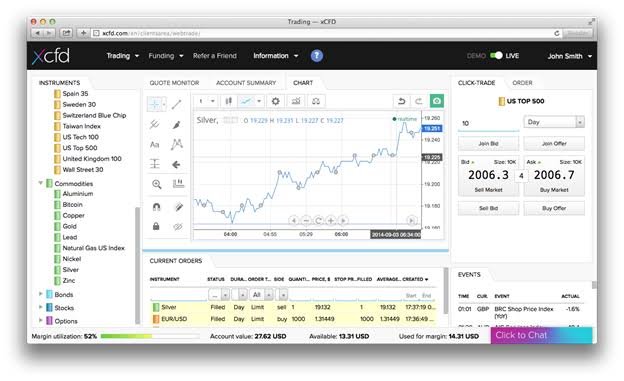
Task: Expand the Bonds instrument group
Action: (41, 294)
